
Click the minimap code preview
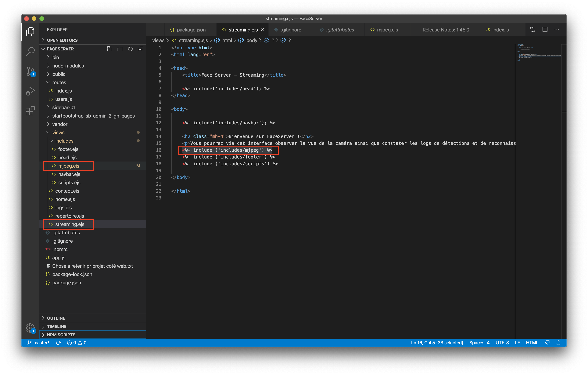click(538, 53)
